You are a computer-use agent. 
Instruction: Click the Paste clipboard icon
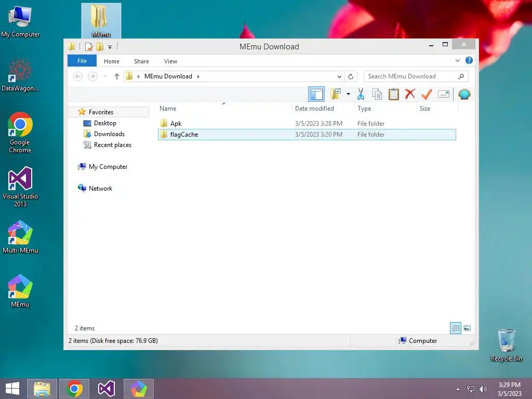point(394,94)
